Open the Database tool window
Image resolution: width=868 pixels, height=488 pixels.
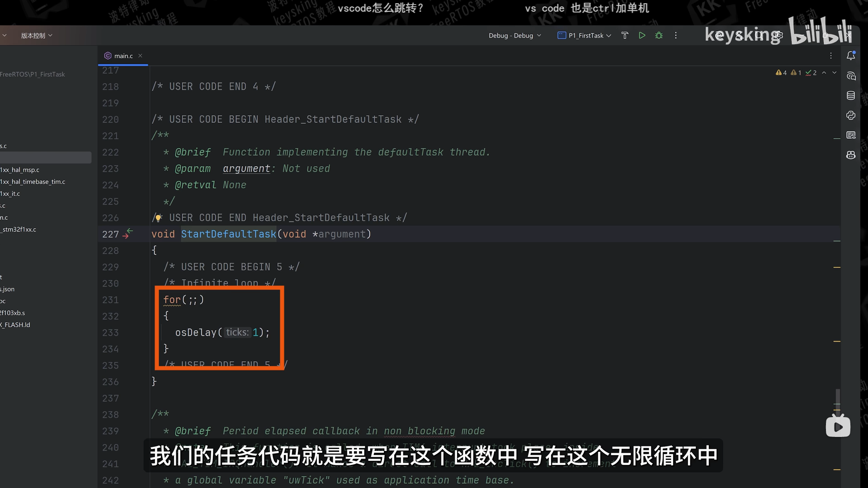coord(851,95)
